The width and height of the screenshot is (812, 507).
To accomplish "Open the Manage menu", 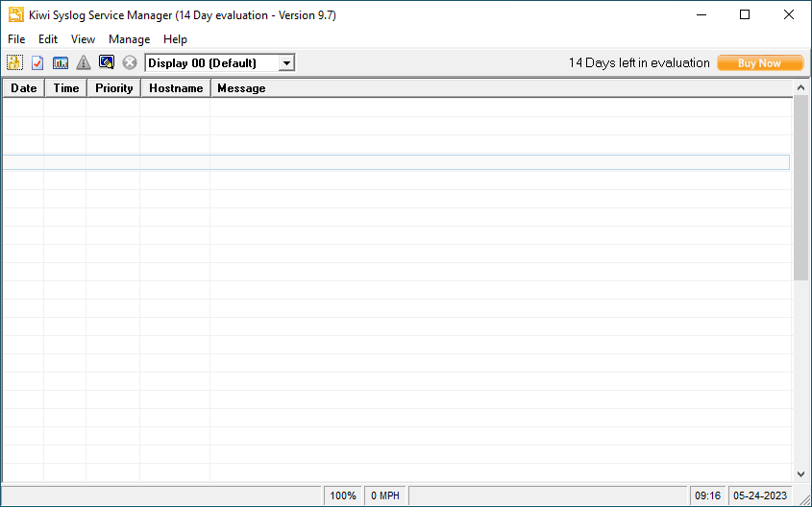I will click(130, 39).
